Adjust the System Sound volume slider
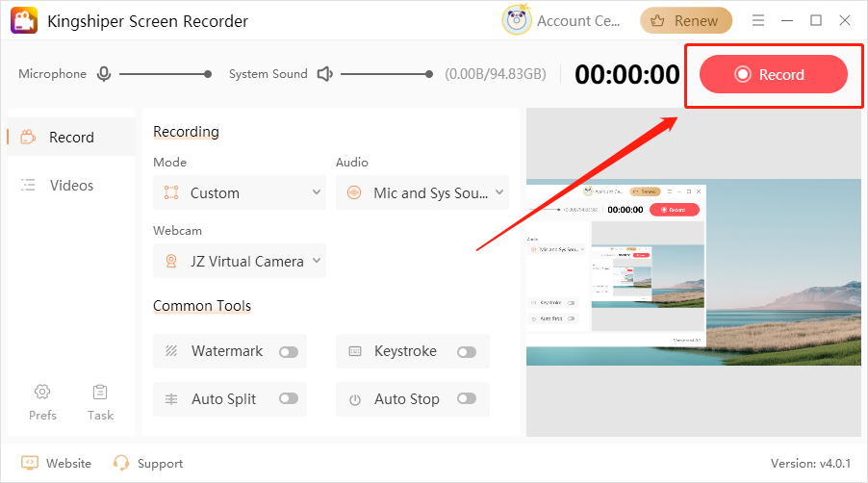 (387, 73)
